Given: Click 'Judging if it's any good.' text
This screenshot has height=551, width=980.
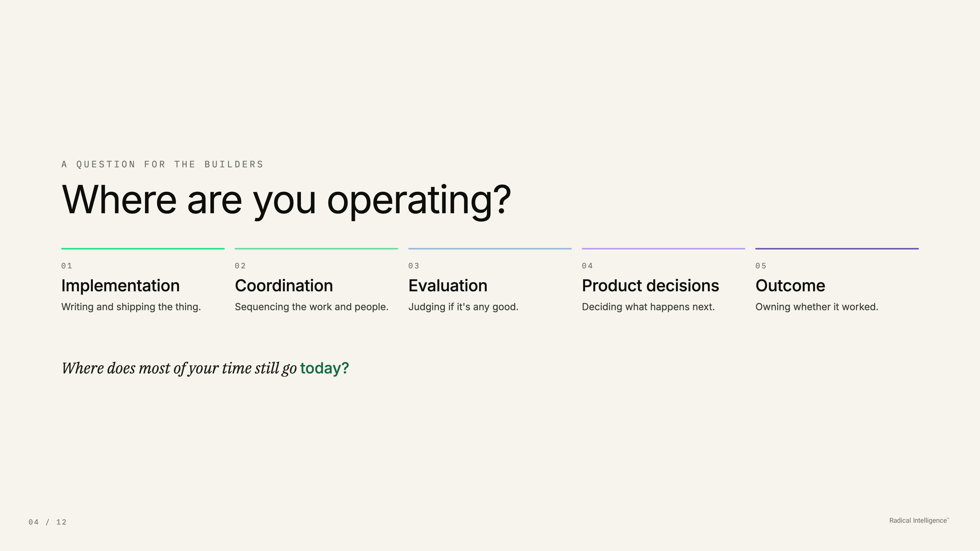Looking at the screenshot, I should pyautogui.click(x=463, y=307).
